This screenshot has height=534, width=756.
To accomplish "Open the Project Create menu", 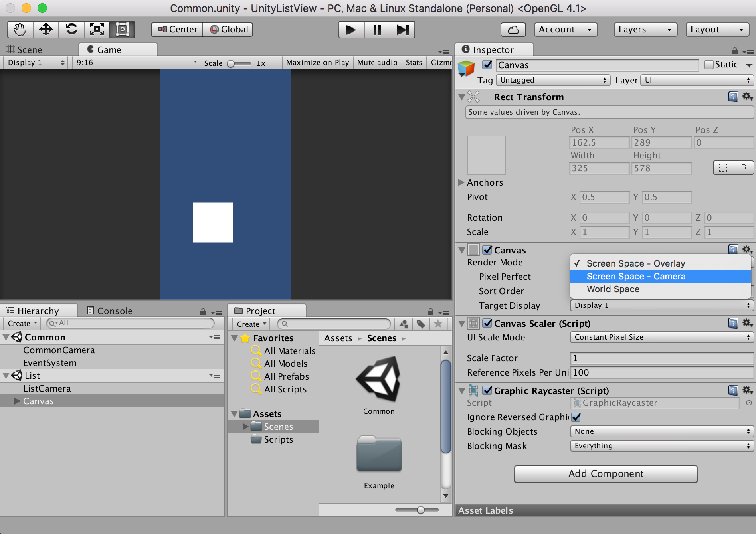I will tap(251, 324).
